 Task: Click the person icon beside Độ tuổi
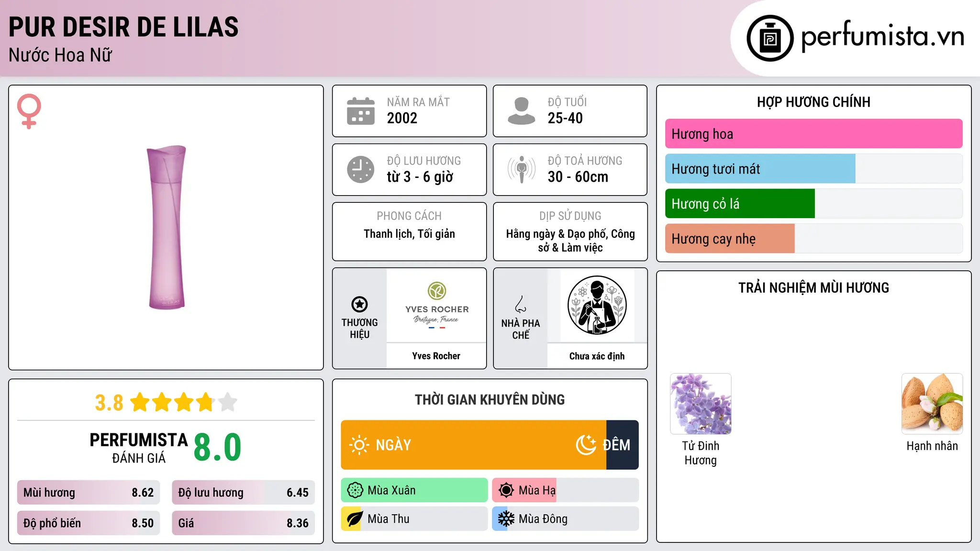coord(522,111)
